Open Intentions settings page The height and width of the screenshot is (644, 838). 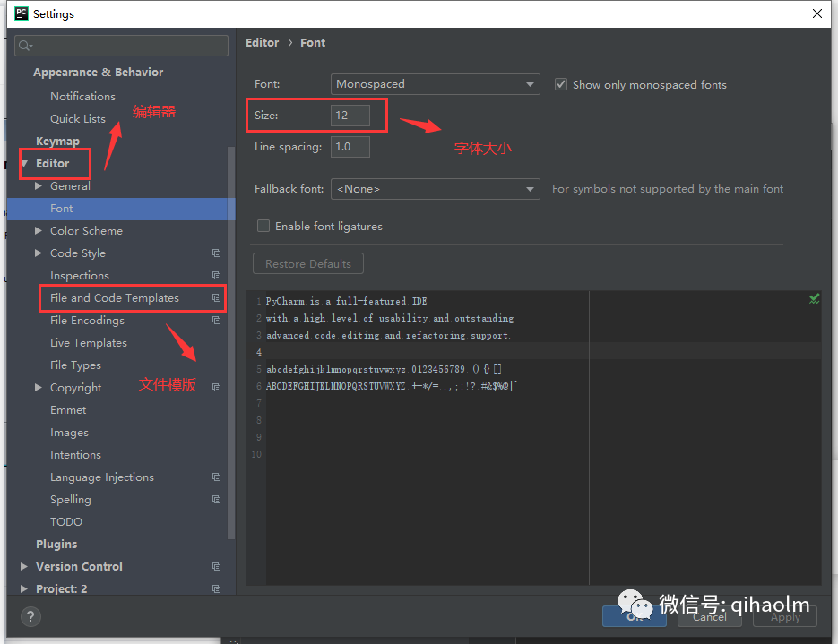point(75,454)
